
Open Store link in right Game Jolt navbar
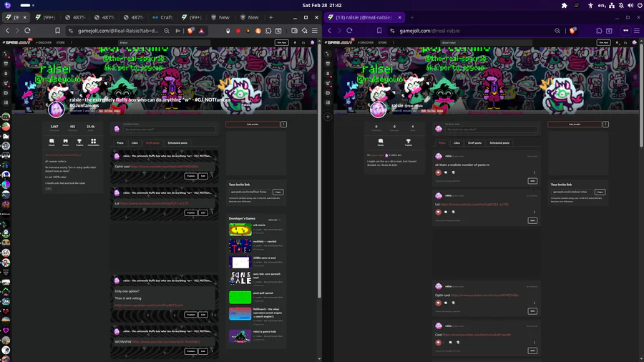(x=382, y=42)
